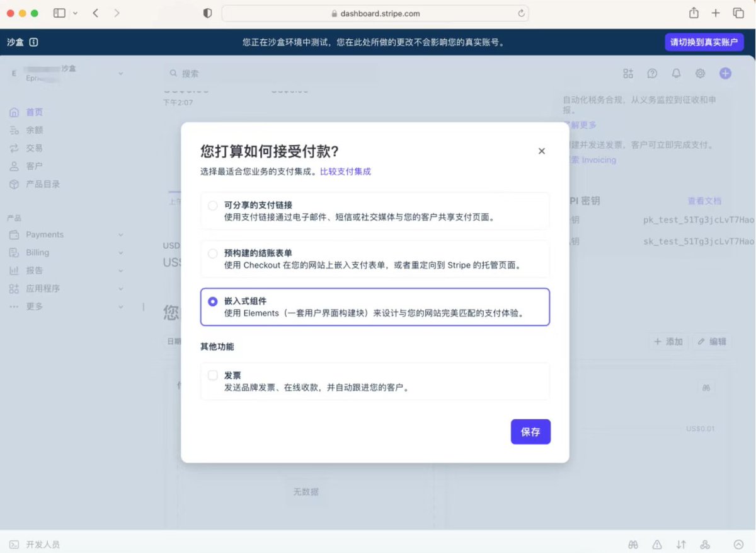Open the 比较支付集成 link

pyautogui.click(x=345, y=171)
